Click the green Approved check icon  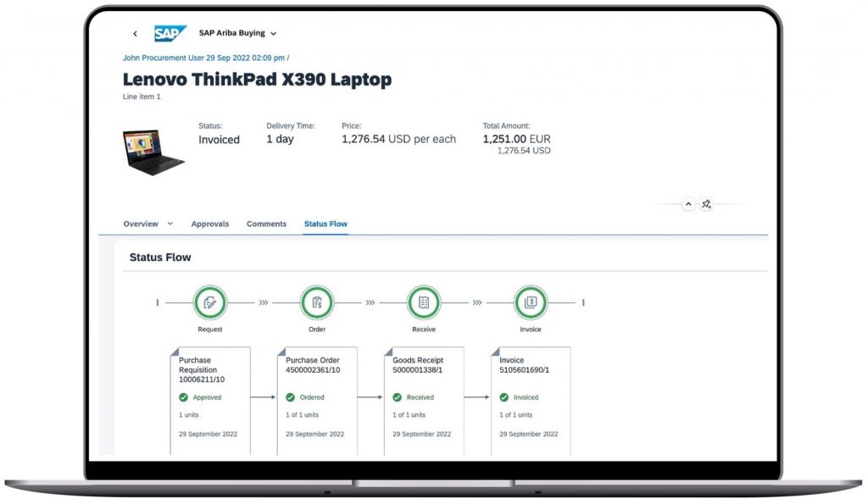click(x=183, y=397)
